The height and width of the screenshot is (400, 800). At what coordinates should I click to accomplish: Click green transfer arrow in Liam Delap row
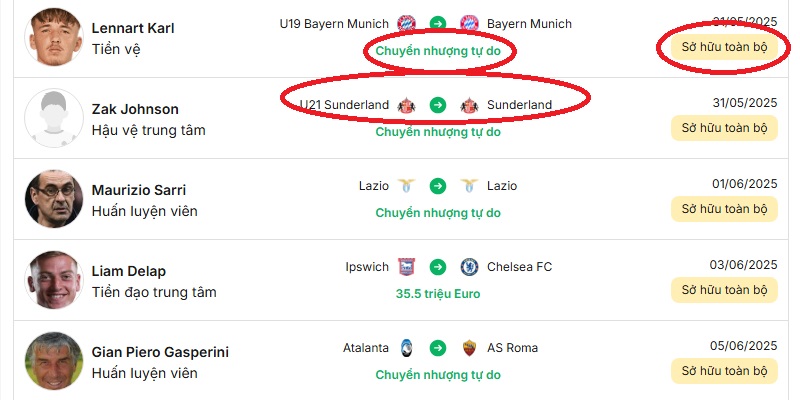pos(438,267)
